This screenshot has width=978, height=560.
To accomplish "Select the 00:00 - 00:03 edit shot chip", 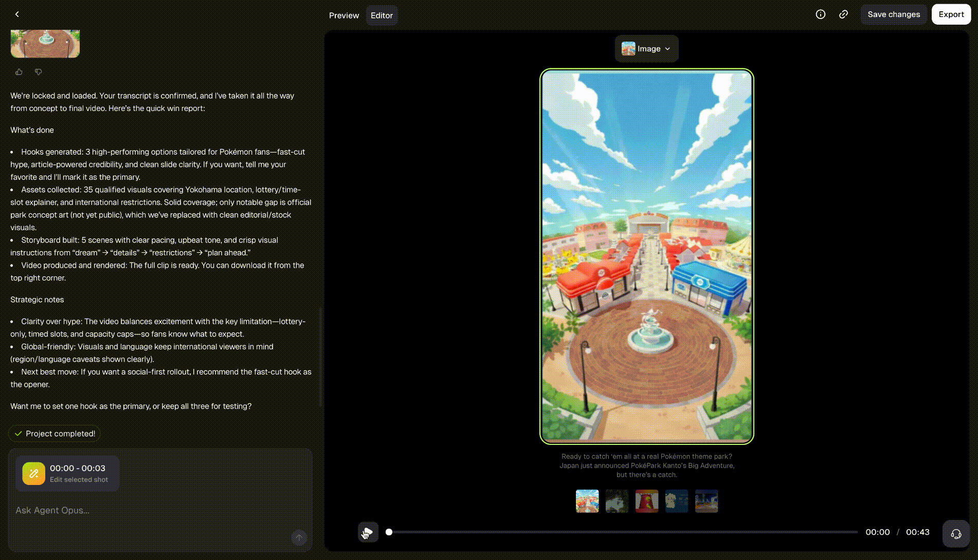I will 67,474.
